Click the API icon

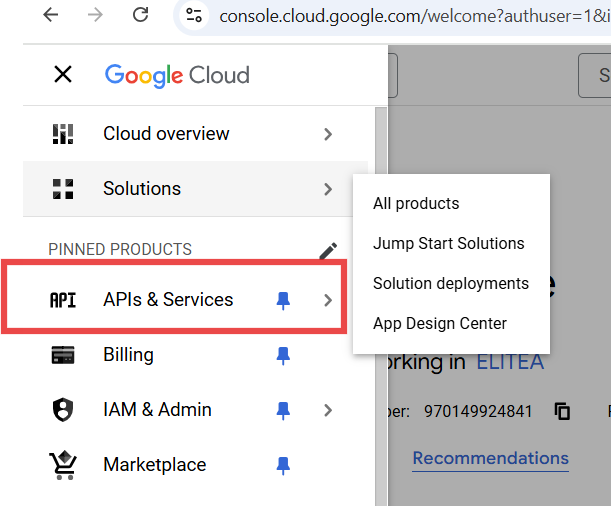coord(63,300)
